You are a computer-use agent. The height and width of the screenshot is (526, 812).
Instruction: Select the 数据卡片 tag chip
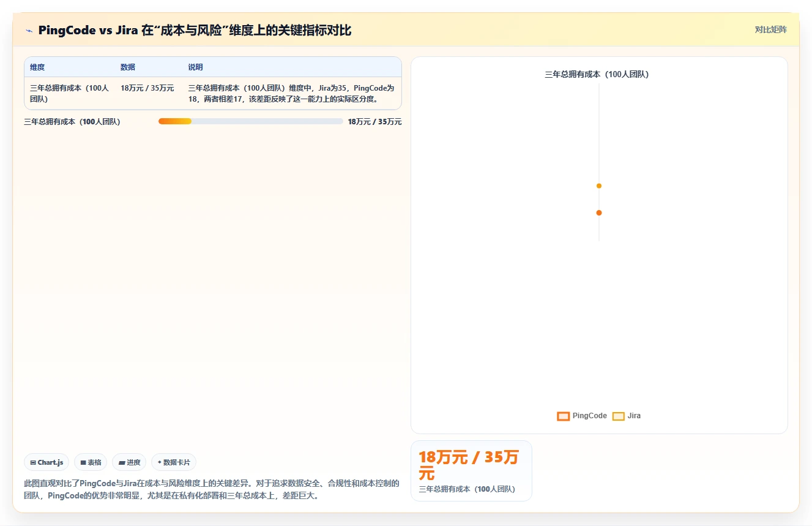pyautogui.click(x=174, y=462)
